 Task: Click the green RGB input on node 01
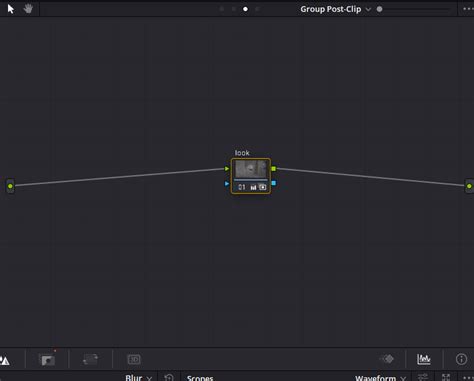tap(227, 169)
